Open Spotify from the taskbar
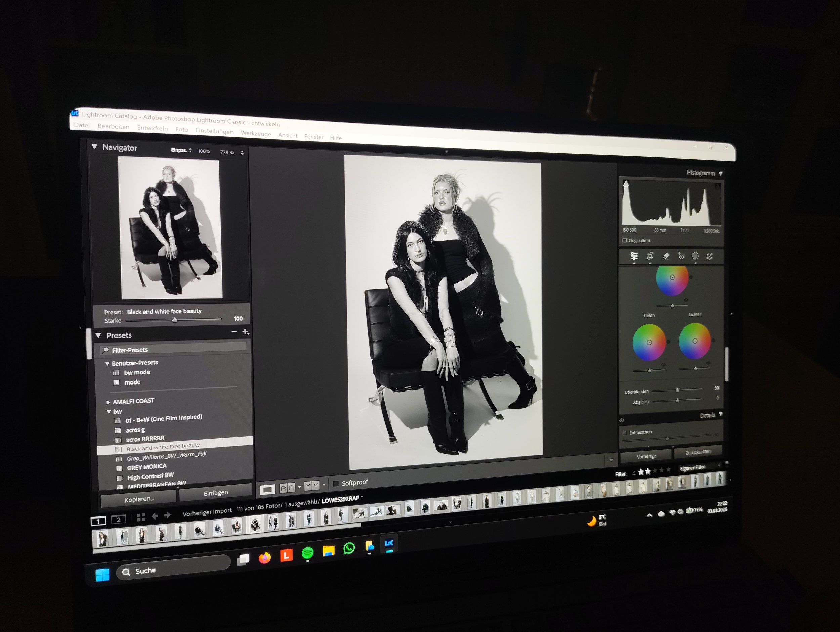Image resolution: width=840 pixels, height=632 pixels. 307,553
